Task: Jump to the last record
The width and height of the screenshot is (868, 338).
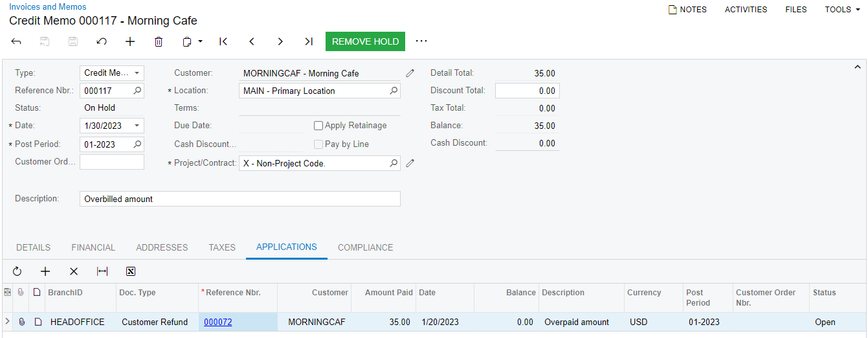Action: (309, 41)
